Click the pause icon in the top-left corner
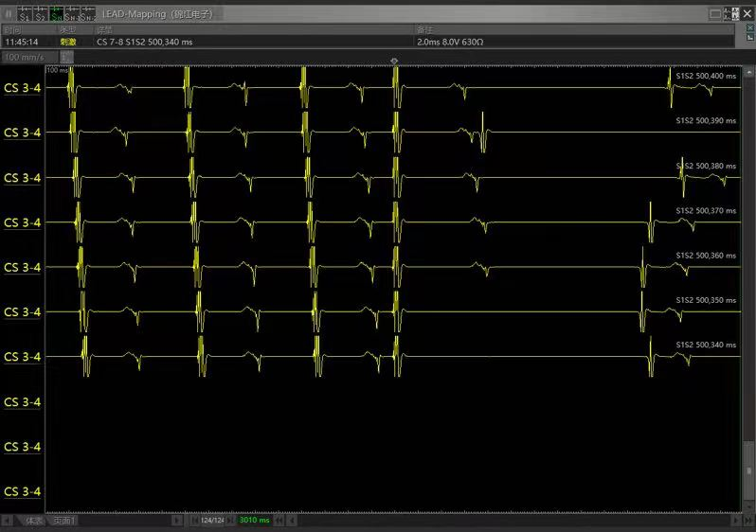The image size is (756, 532). click(9, 13)
